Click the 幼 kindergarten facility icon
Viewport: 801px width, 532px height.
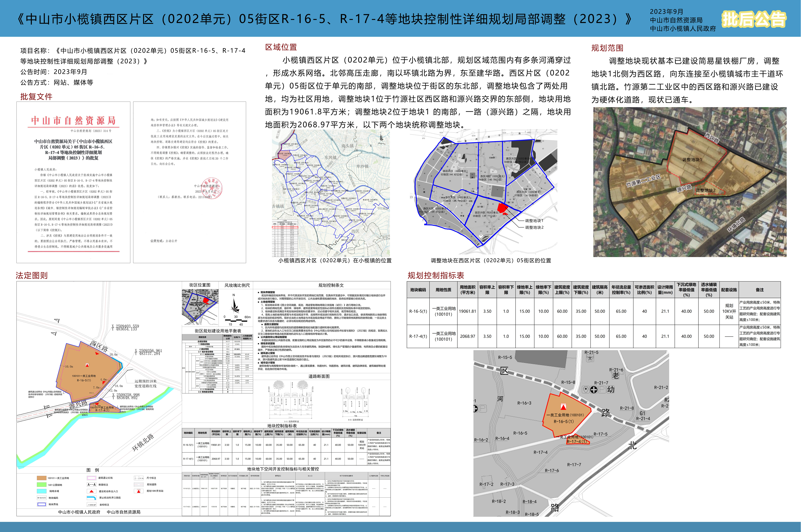point(611,389)
